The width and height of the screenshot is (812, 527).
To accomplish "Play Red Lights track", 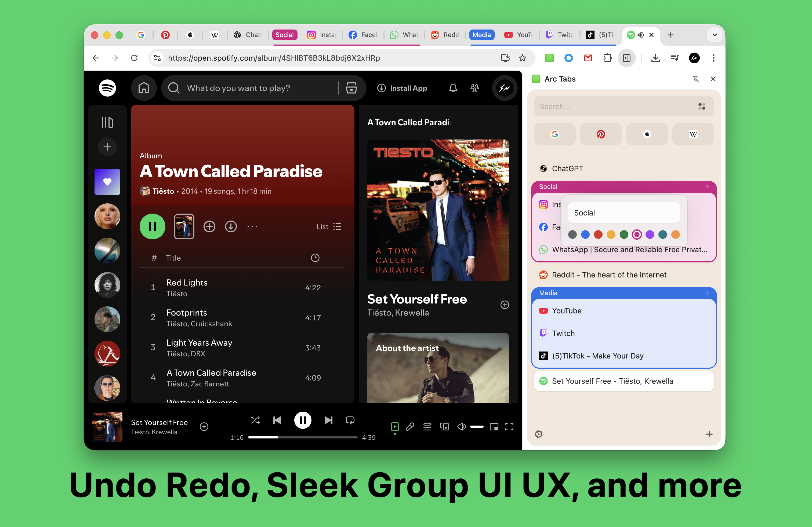I will (x=242, y=288).
